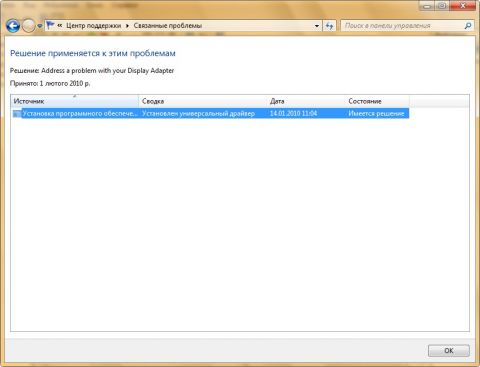This screenshot has height=367, width=480.
Task: Expand arrow after Центр поддержки breadcrumb
Action: click(127, 26)
